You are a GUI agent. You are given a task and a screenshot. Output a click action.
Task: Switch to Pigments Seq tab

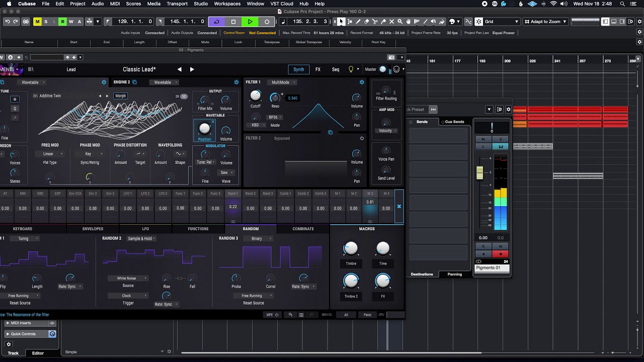tap(336, 69)
